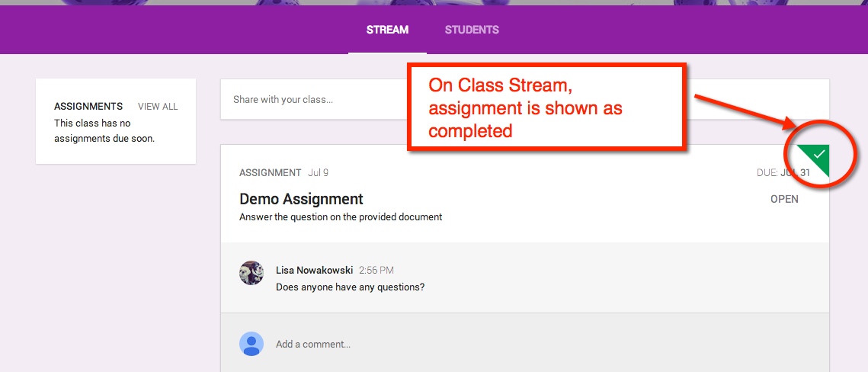Select the Lisa Nowakowski commenter name
The image size is (868, 372).
point(314,271)
